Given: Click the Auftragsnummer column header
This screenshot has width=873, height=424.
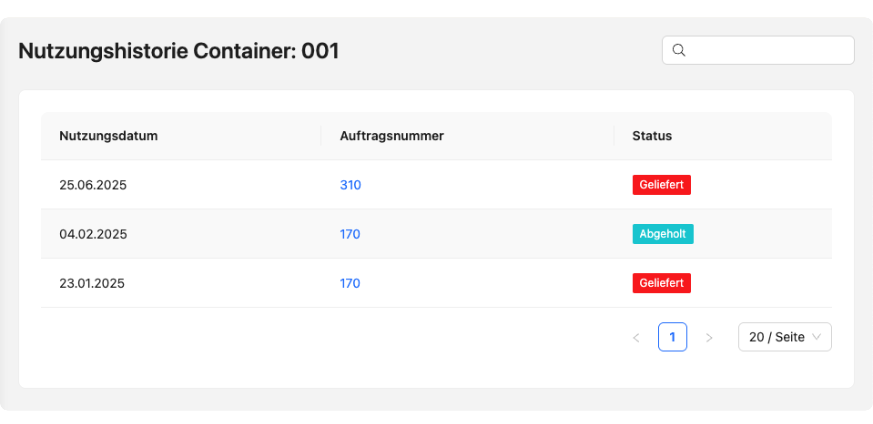Looking at the screenshot, I should [391, 136].
